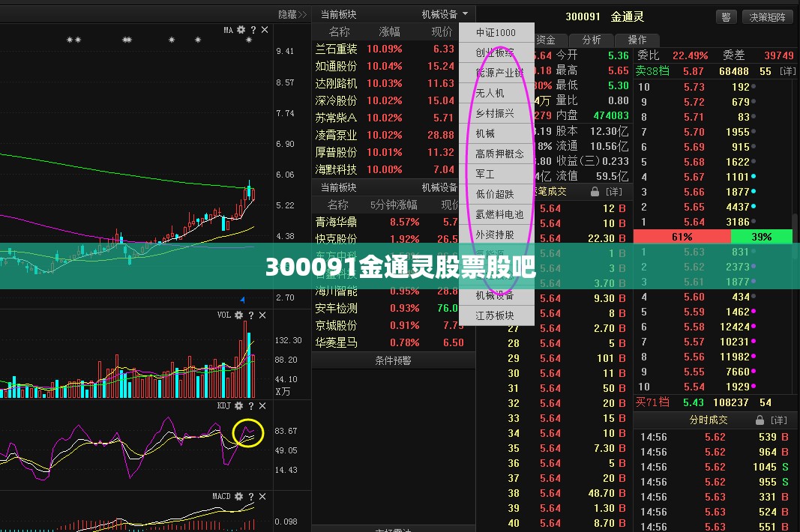Select stock row 凌霄泵业
The image size is (800, 532).
click(x=385, y=135)
